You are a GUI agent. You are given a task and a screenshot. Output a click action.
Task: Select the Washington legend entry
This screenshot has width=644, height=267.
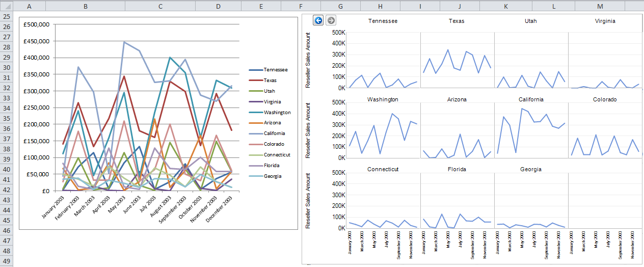click(277, 112)
